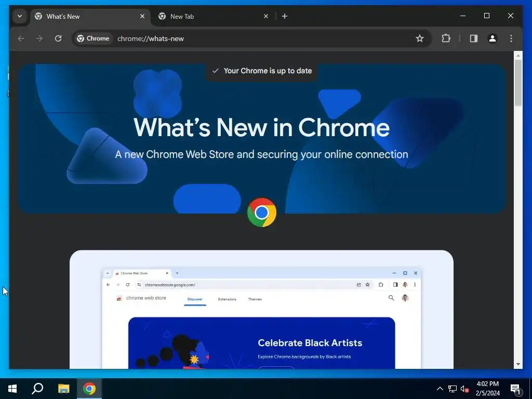Switch to the What's New tab
The image size is (532, 399).
point(90,16)
